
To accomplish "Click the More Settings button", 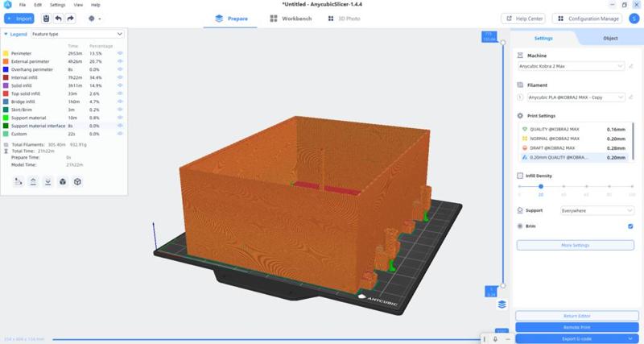I will coord(575,245).
